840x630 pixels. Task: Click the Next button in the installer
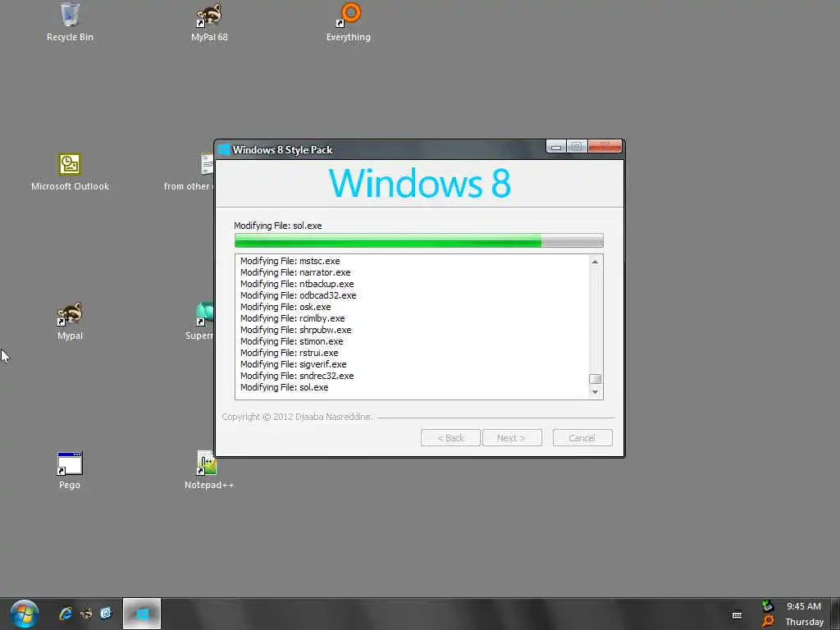512,438
